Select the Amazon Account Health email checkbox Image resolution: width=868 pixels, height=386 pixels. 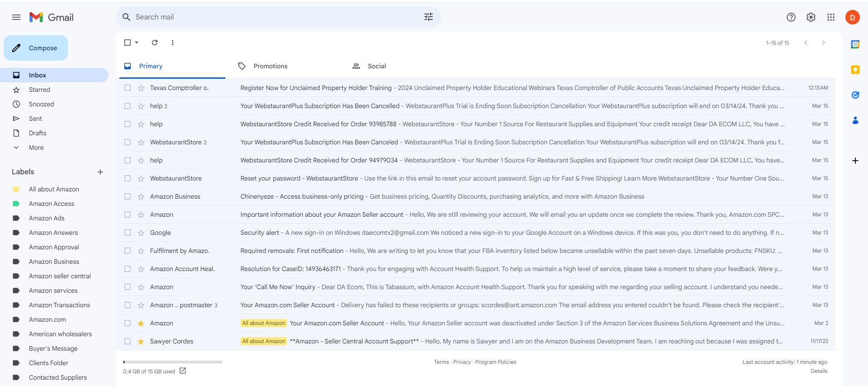127,269
